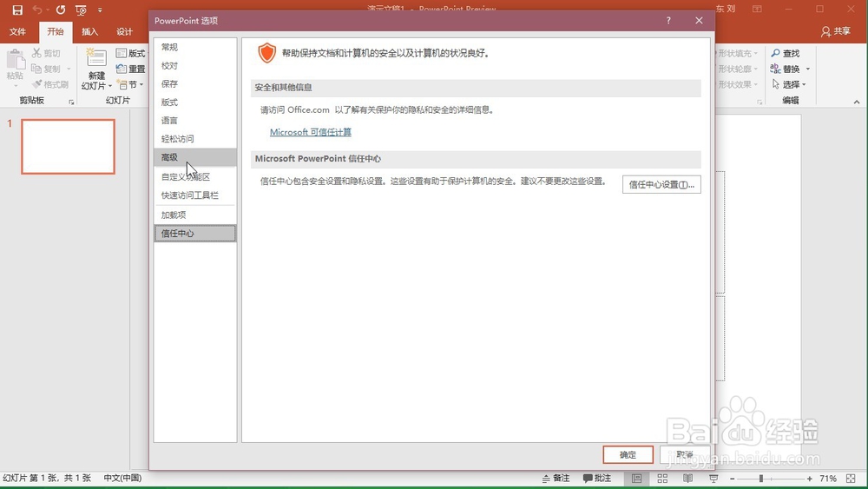This screenshot has height=489, width=868.
Task: Click the Redo repeat icon
Action: (x=61, y=10)
